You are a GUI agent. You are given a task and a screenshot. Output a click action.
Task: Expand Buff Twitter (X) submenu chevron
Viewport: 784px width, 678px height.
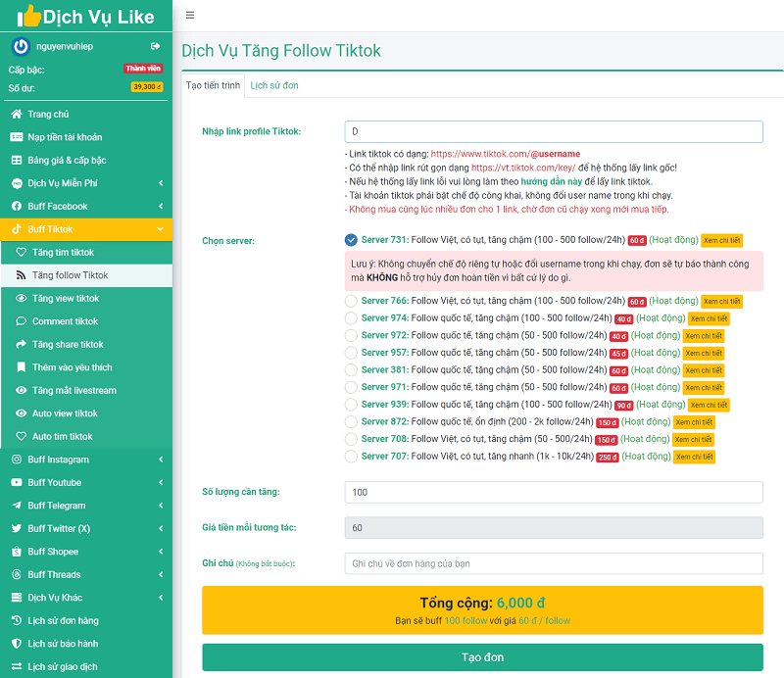pos(161,528)
